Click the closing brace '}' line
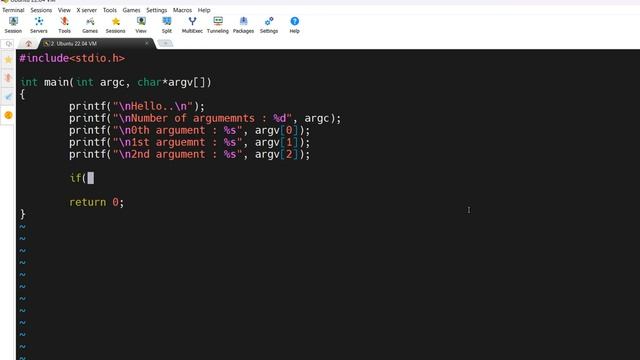 pos(23,214)
